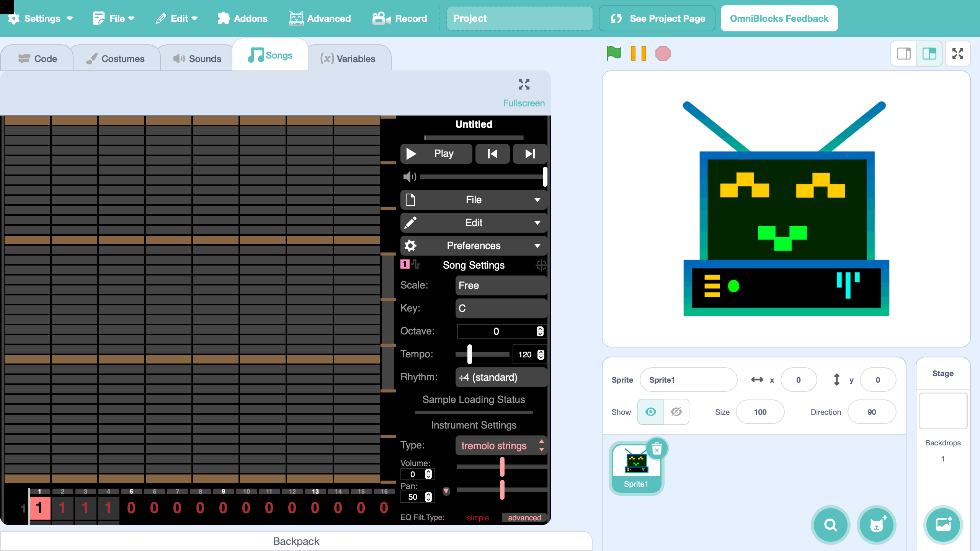Switch to the Costumes tab
Image resolution: width=980 pixels, height=551 pixels.
tap(116, 59)
